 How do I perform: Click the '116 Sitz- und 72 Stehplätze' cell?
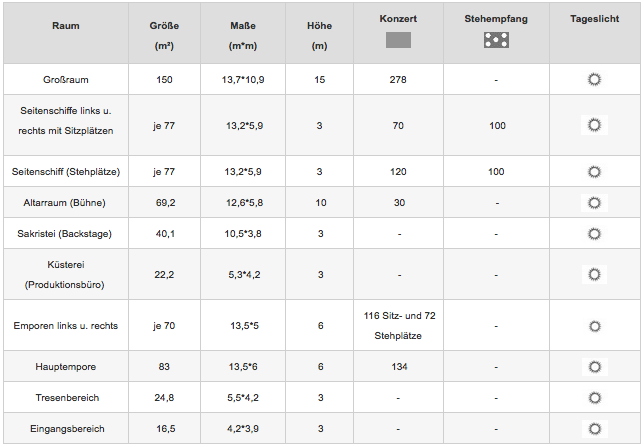click(x=399, y=326)
